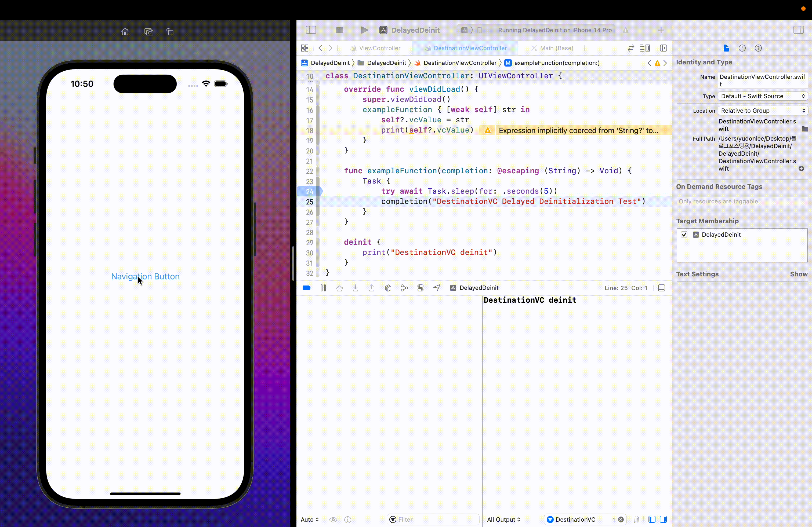Open Location Relative to Group dropdown
This screenshot has height=527, width=812.
click(x=762, y=111)
